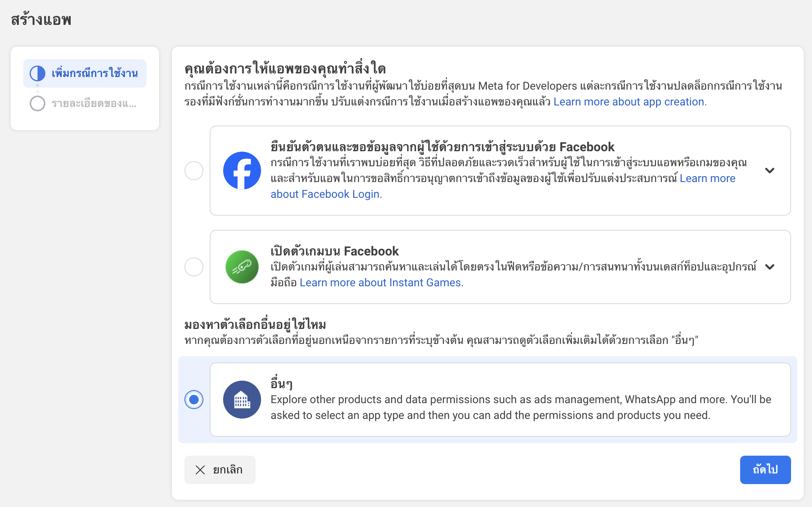Open the เพิ่มกรณีการใช้งาน step
Image resolution: width=812 pixels, height=507 pixels.
(85, 73)
